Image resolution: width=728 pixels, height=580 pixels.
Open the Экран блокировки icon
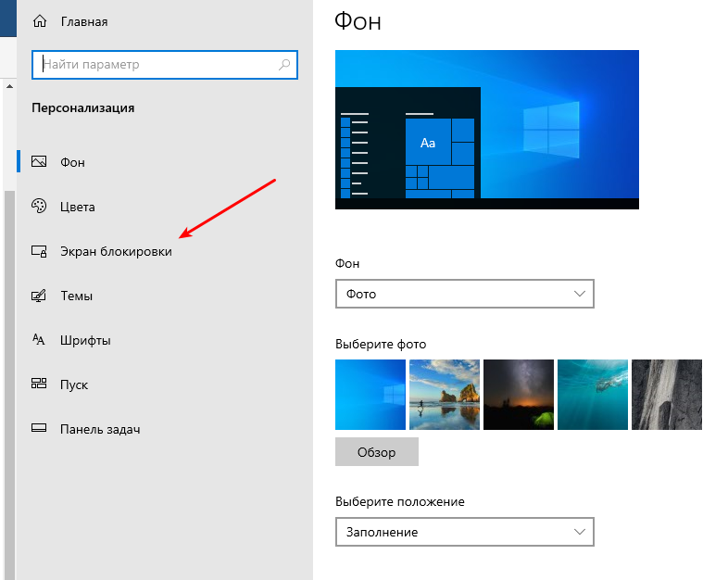[x=39, y=251]
